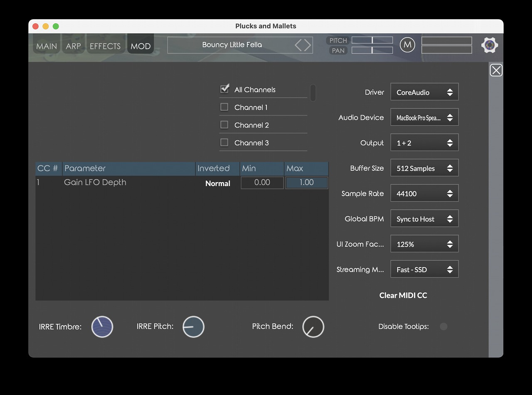
Task: Click the Min value field 0.00
Action: click(x=262, y=182)
